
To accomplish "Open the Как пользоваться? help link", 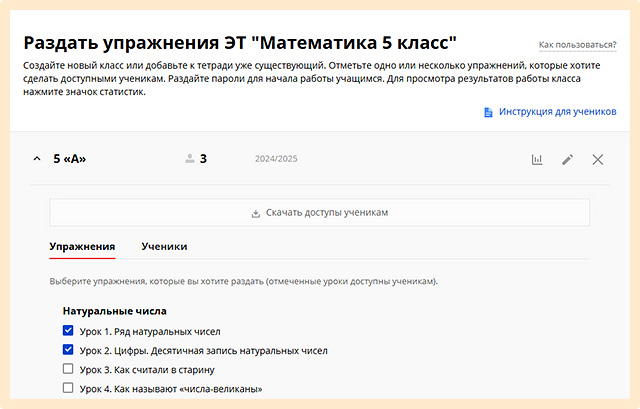I will pyautogui.click(x=578, y=45).
